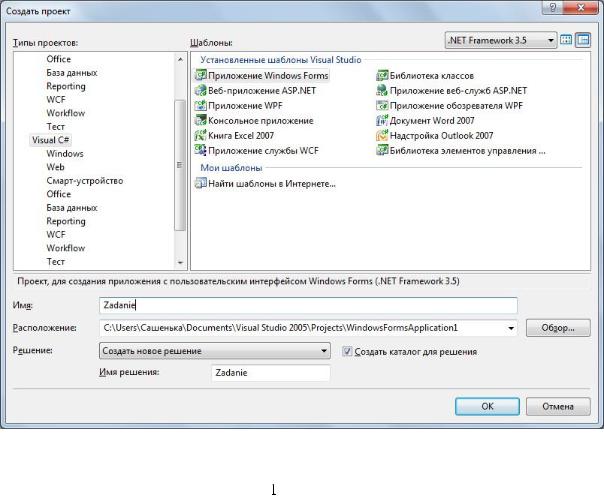Click the Обзор... browse button
This screenshot has height=499, width=604.
tap(558, 328)
